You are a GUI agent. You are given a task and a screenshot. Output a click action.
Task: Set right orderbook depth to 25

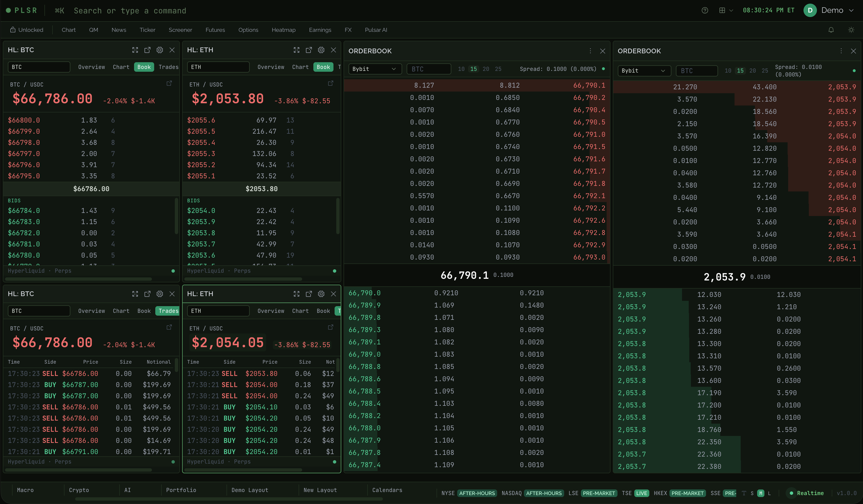765,71
